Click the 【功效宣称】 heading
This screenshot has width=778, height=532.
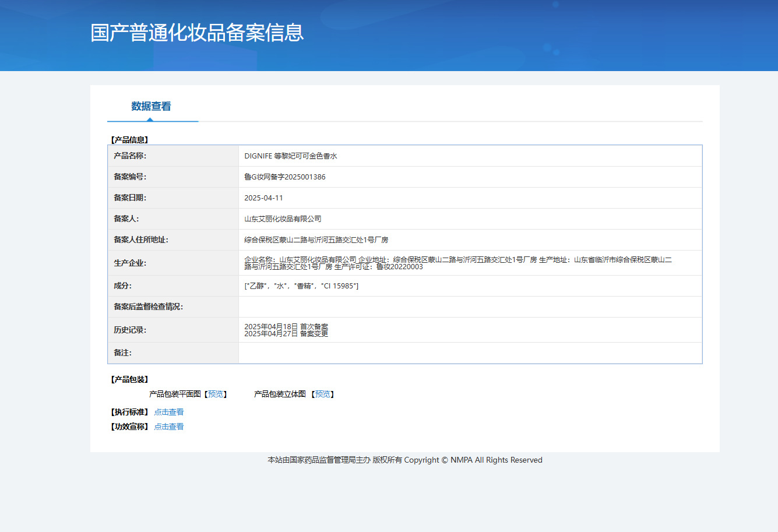coord(129,427)
